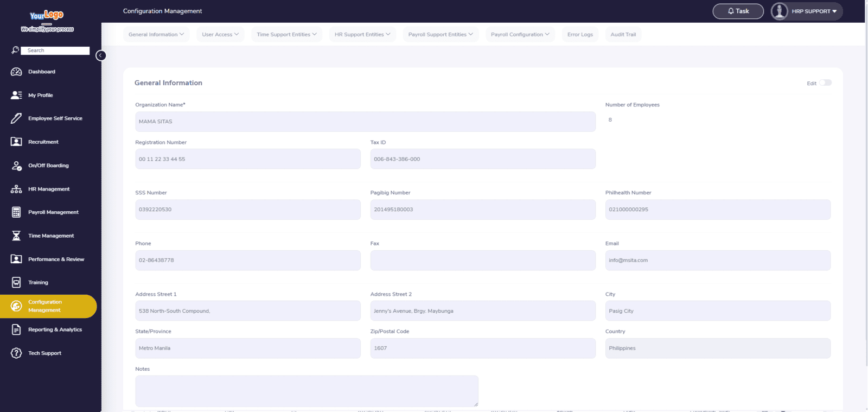The height and width of the screenshot is (412, 868).
Task: Expand the General Information dropdown
Action: [156, 35]
